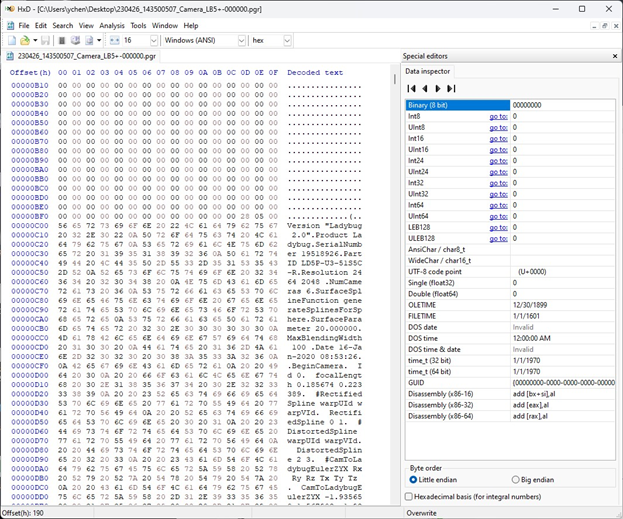Screen dimensions: 623x519
Task: Expand the Open file dropdown arrow
Action: tap(35, 41)
